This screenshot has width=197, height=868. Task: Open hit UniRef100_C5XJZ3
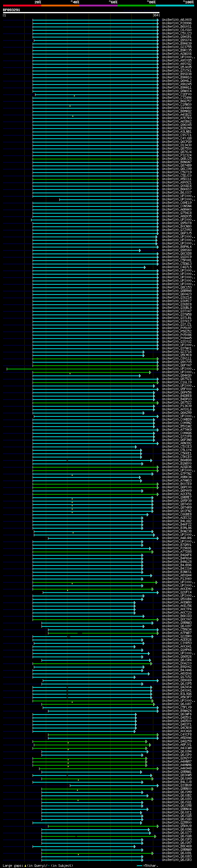[177, 33]
